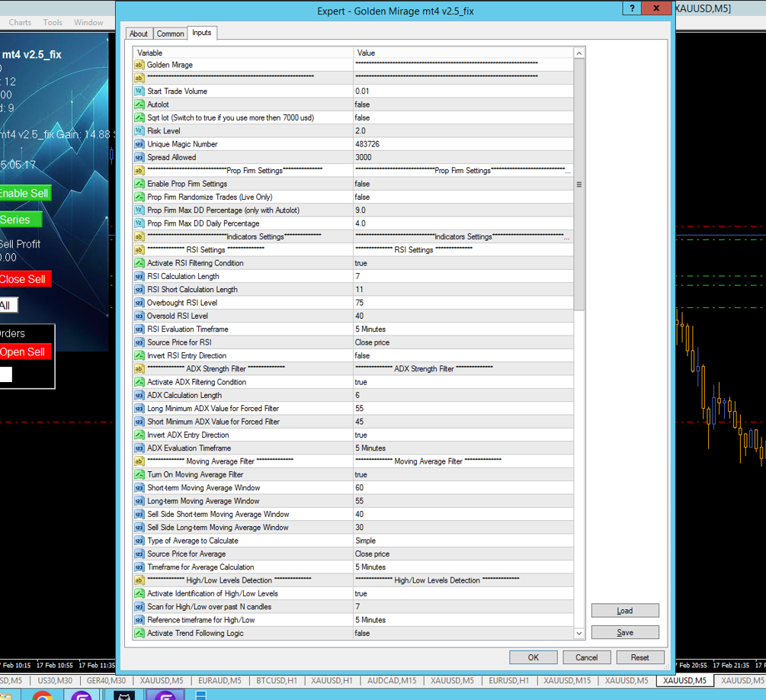Click the icon beside Risk Level

(139, 130)
